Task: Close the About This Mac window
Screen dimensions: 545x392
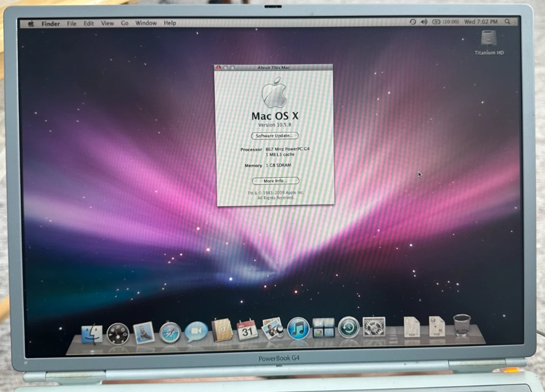Action: pos(218,68)
